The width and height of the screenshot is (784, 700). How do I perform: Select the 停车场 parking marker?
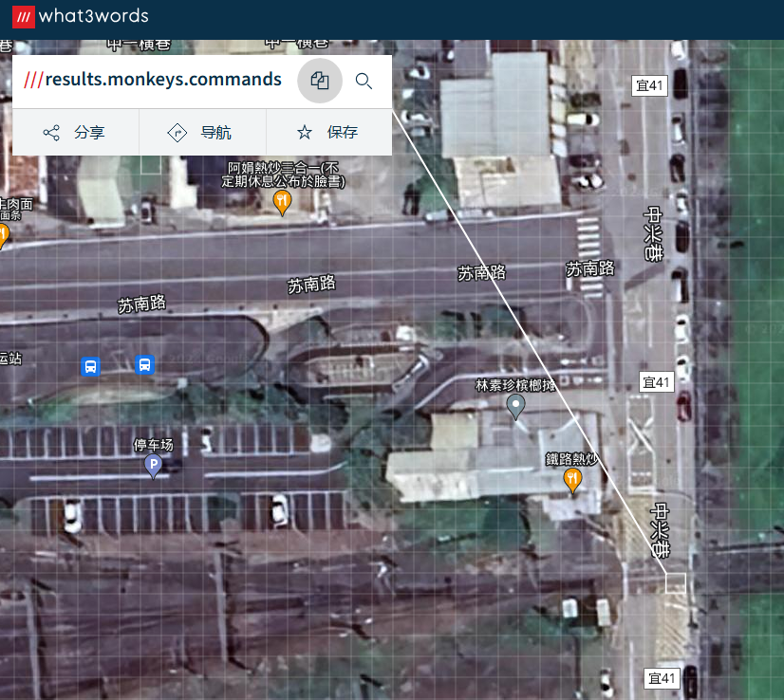click(154, 467)
